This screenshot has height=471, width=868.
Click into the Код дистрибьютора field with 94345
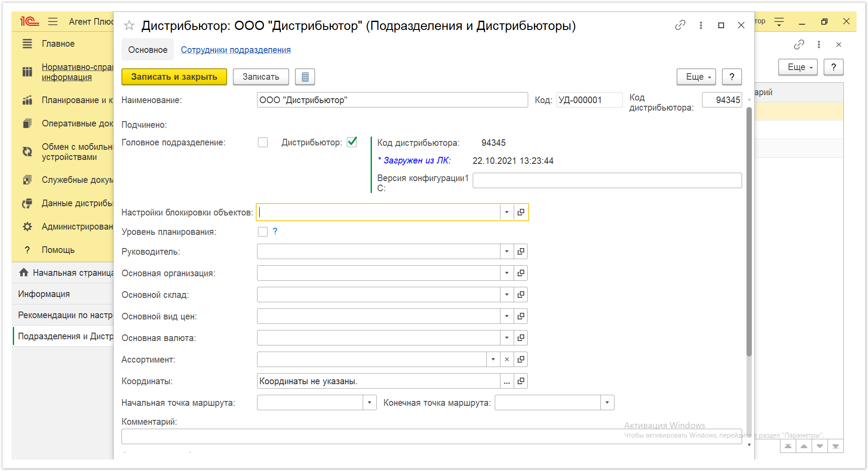pyautogui.click(x=722, y=100)
